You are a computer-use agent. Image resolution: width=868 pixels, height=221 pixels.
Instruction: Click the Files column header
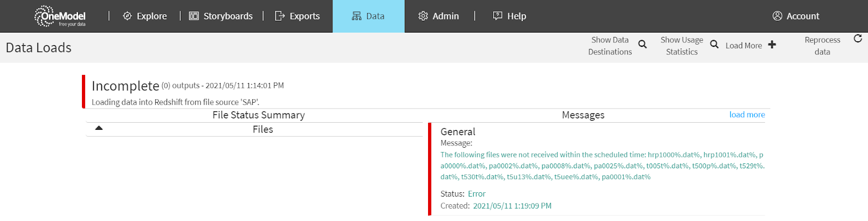(263, 129)
